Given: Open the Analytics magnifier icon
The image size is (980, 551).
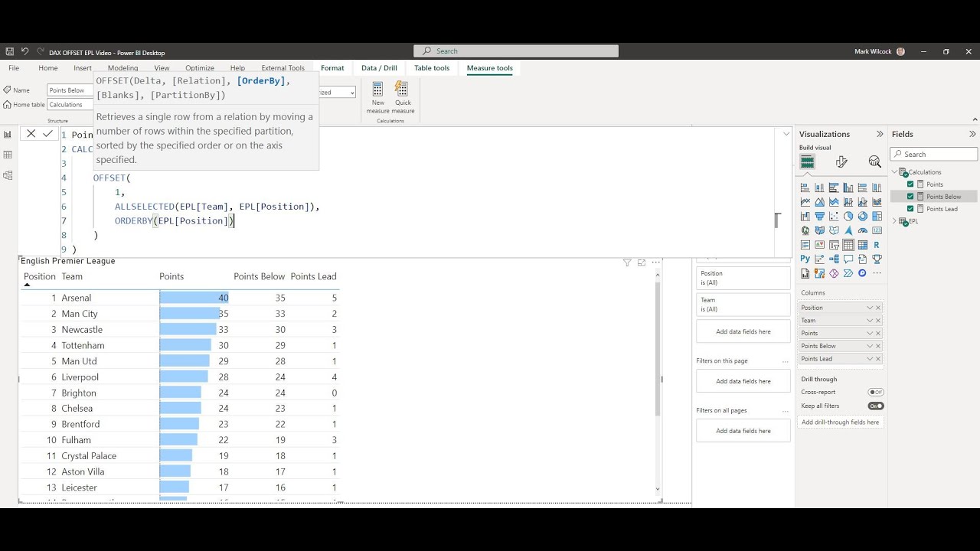Looking at the screenshot, I should coord(874,161).
